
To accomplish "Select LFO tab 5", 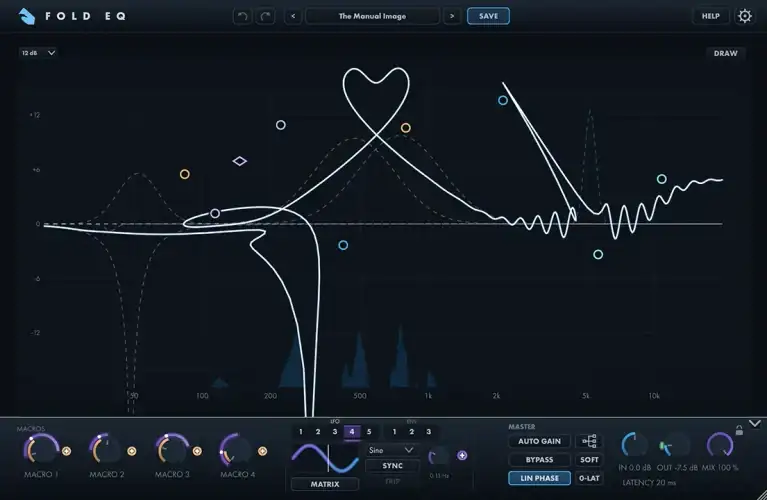I will click(x=369, y=432).
